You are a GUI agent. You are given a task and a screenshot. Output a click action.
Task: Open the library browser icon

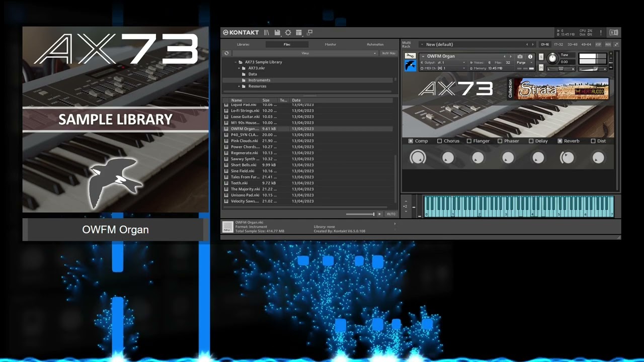pos(267,33)
